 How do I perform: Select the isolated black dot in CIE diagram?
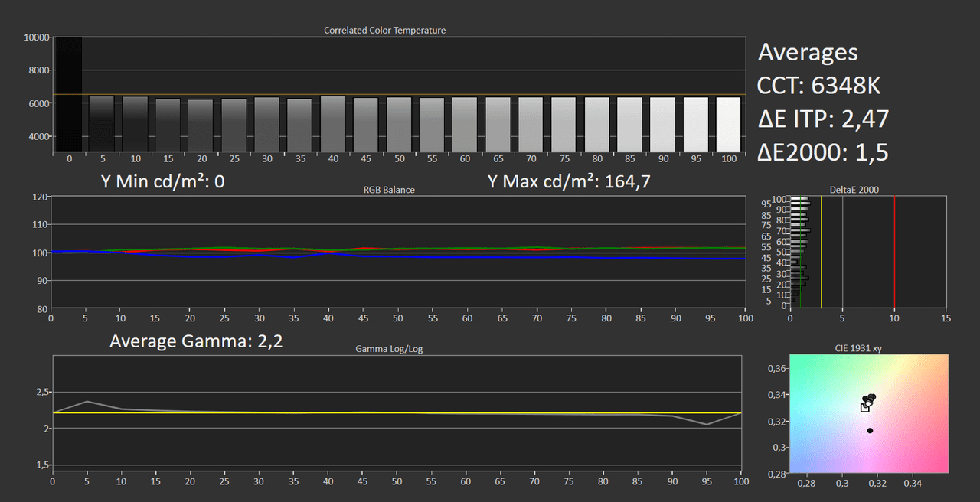tap(871, 431)
